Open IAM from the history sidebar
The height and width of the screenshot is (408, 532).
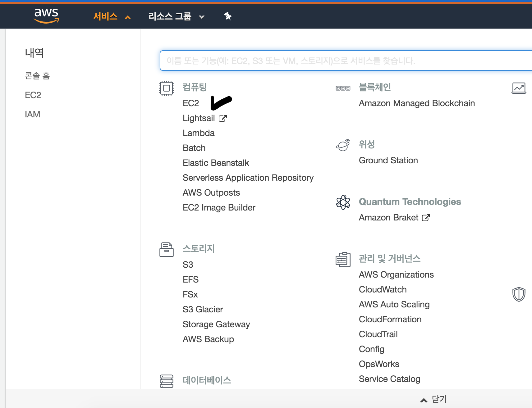click(x=33, y=114)
